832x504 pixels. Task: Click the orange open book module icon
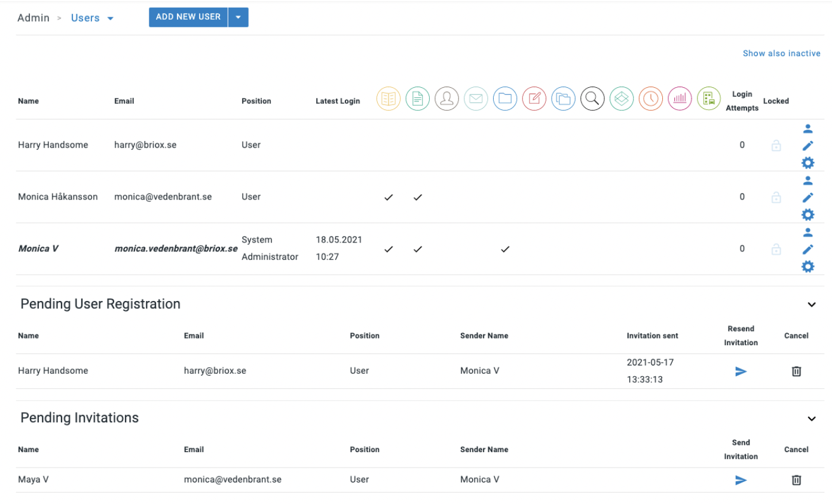[x=388, y=99]
